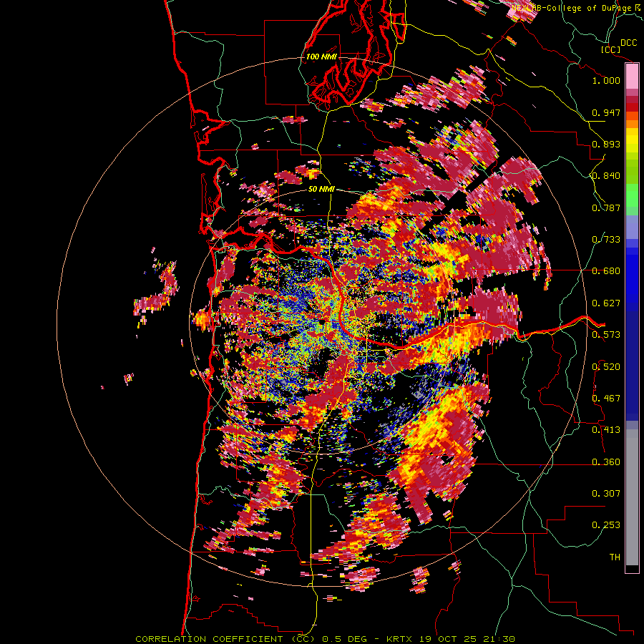Click the [CC] product label
Screen dimensions: 644x644
(610, 49)
